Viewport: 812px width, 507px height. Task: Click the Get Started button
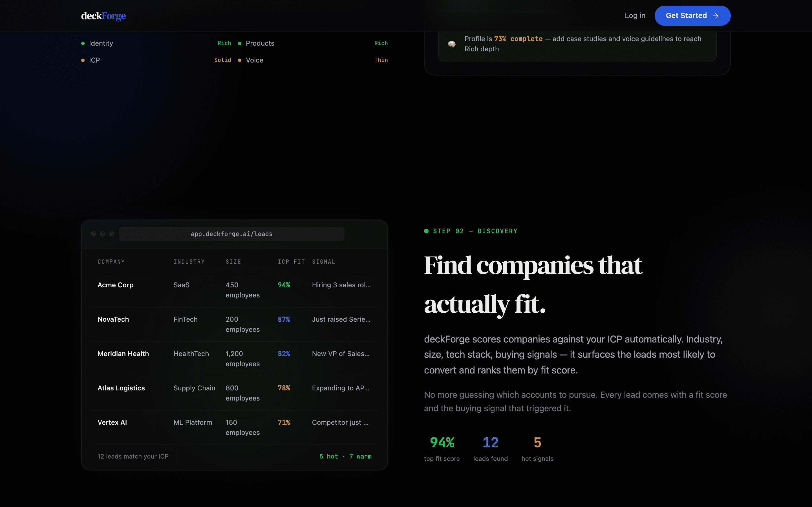(x=692, y=16)
